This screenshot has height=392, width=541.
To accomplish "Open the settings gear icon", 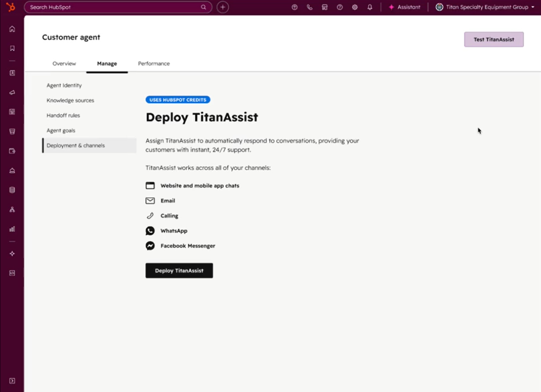I will click(355, 7).
